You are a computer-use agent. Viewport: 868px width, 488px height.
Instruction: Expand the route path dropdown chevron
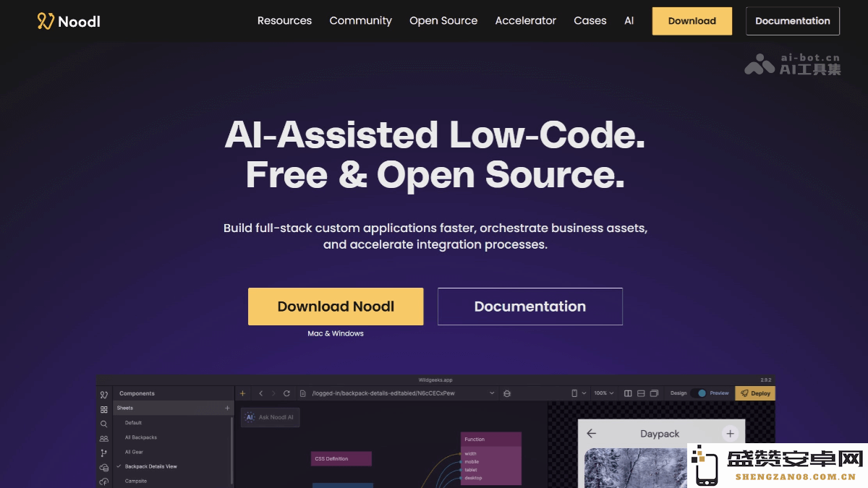coord(492,393)
